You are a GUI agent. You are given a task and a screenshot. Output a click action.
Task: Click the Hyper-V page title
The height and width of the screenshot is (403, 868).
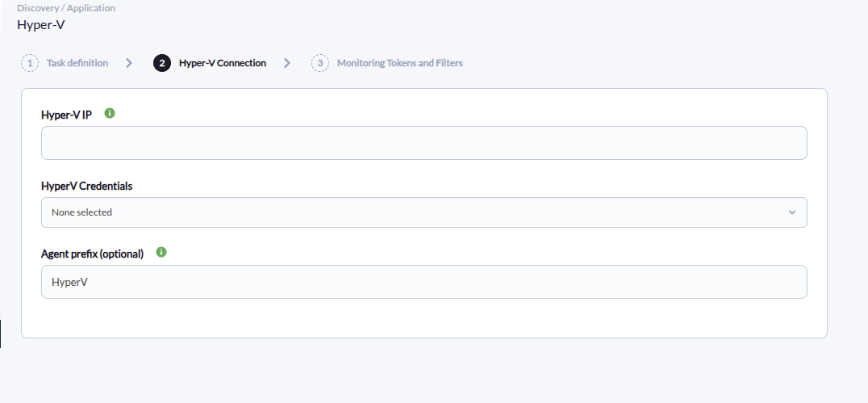pos(41,25)
